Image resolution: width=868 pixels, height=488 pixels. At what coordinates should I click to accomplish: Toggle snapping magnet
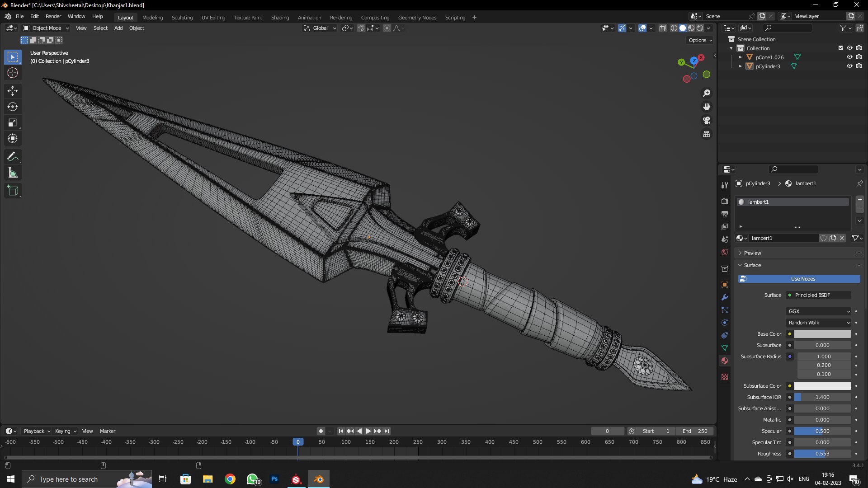point(361,28)
